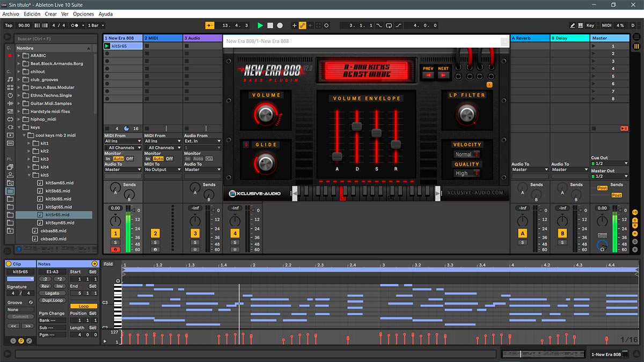
Task: Click the Legato button in Notes box
Action: click(x=52, y=293)
